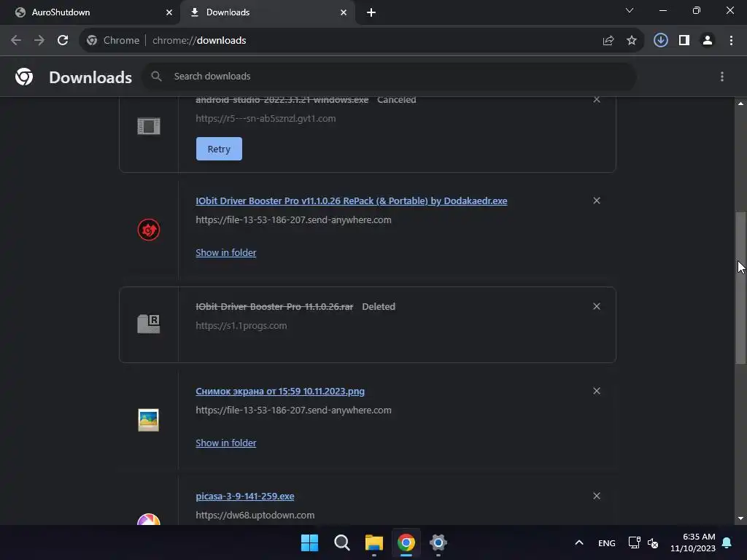
Task: Show IObit Driver Booster exe in folder
Action: (226, 253)
